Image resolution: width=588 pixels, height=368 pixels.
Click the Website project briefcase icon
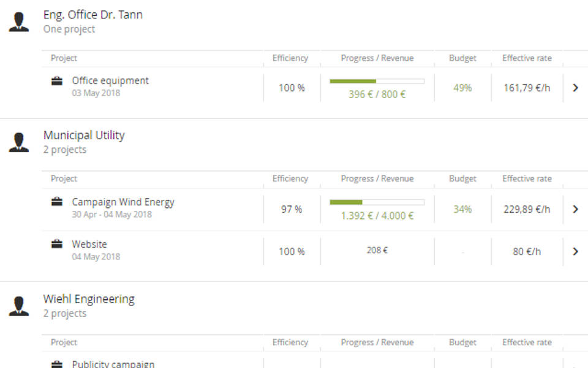[57, 244]
